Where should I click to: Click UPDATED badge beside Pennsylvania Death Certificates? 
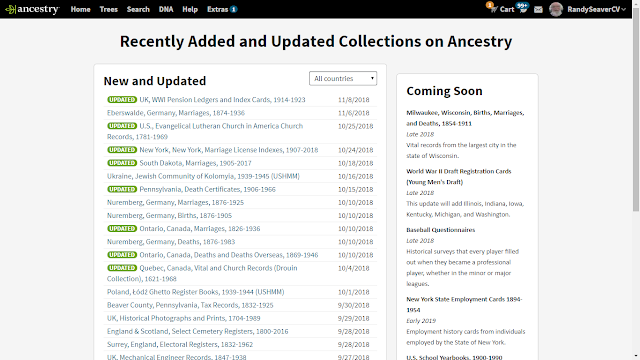click(x=122, y=189)
